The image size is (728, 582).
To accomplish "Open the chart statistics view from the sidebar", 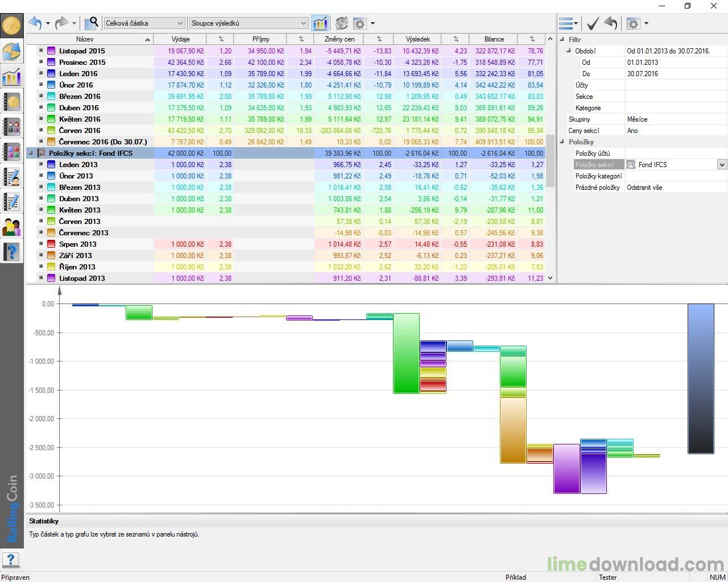I will click(x=12, y=77).
